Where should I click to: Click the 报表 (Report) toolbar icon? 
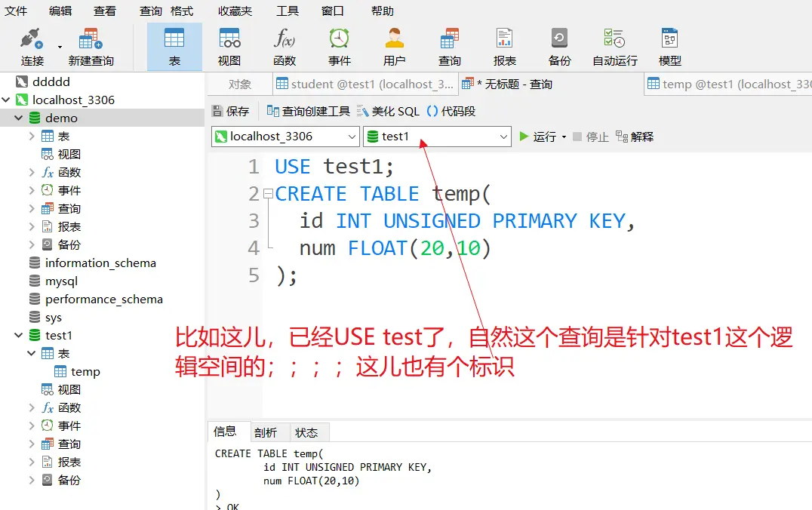tap(504, 47)
